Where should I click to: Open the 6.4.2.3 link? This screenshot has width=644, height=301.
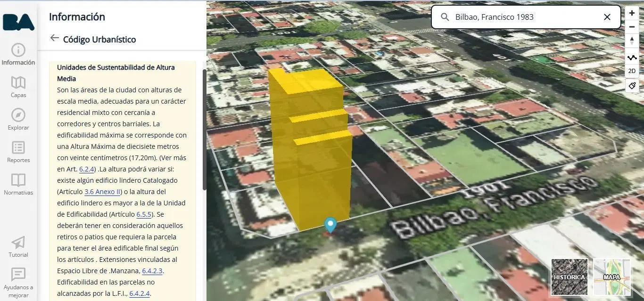click(x=152, y=271)
